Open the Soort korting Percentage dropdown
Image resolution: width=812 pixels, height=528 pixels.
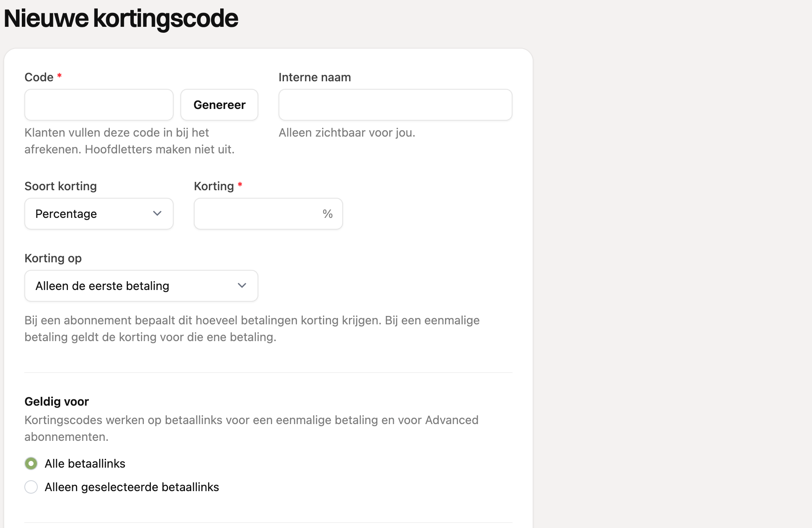coord(99,214)
